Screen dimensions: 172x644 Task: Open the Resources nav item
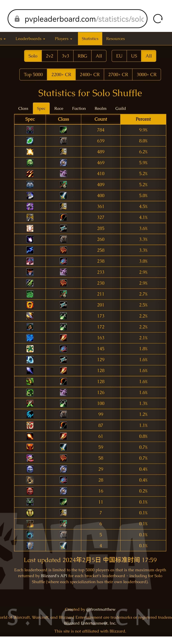[115, 39]
